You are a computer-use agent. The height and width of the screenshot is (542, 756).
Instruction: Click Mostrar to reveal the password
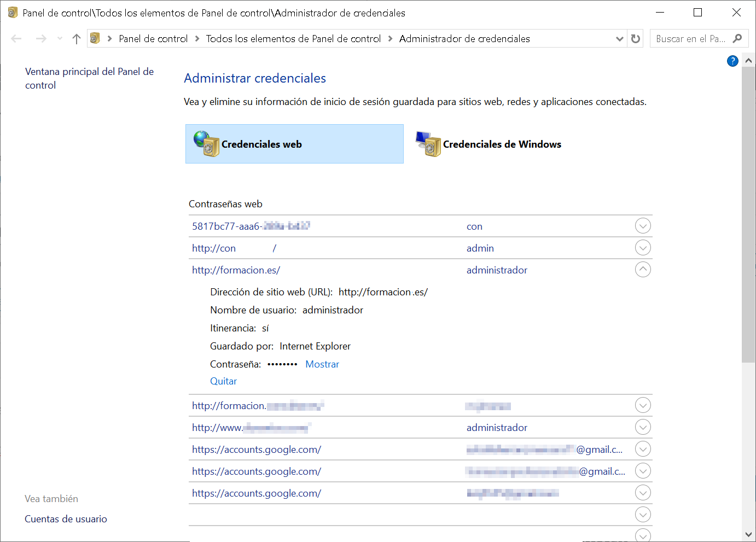click(x=322, y=364)
